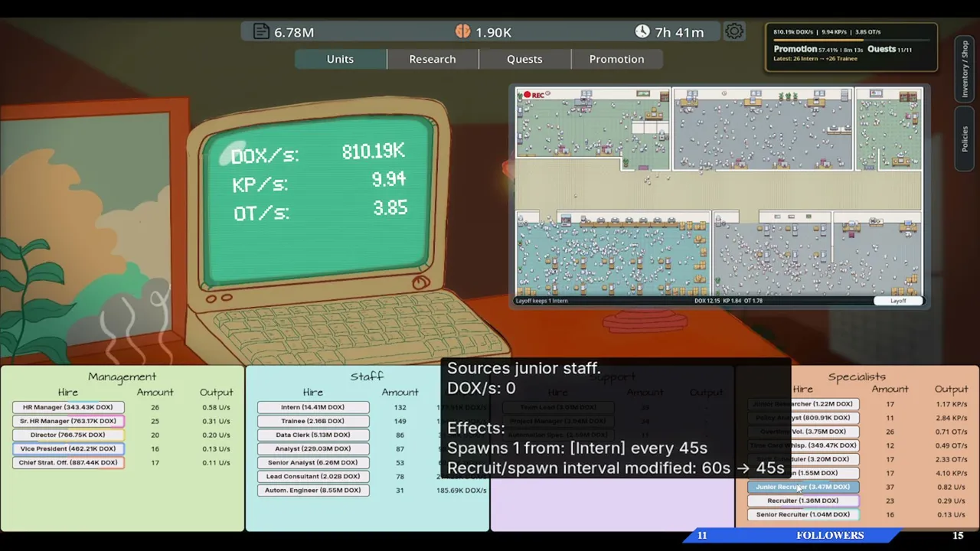Click the Quests 11/11 label
The width and height of the screenshot is (980, 551).
[x=890, y=49]
